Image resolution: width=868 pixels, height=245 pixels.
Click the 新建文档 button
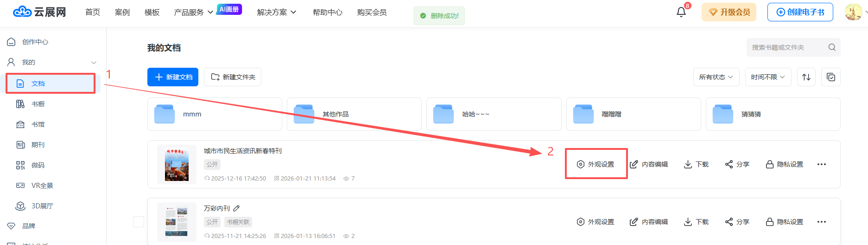click(173, 77)
